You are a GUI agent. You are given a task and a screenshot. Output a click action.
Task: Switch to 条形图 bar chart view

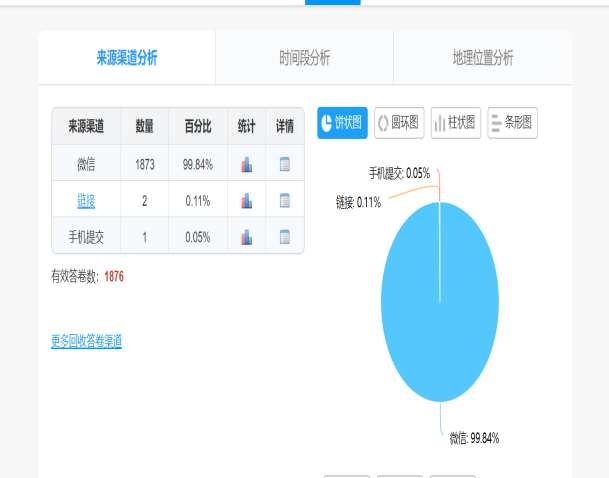[512, 123]
